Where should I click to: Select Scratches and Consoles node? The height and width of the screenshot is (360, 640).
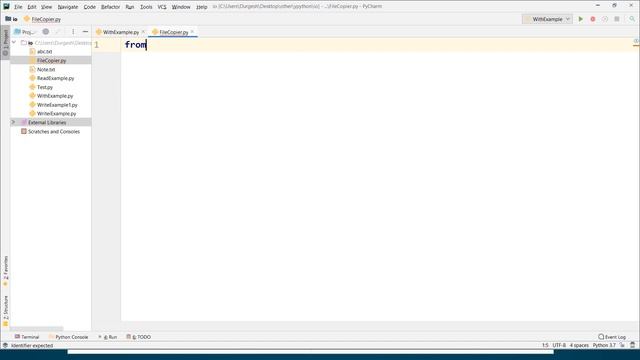point(53,131)
